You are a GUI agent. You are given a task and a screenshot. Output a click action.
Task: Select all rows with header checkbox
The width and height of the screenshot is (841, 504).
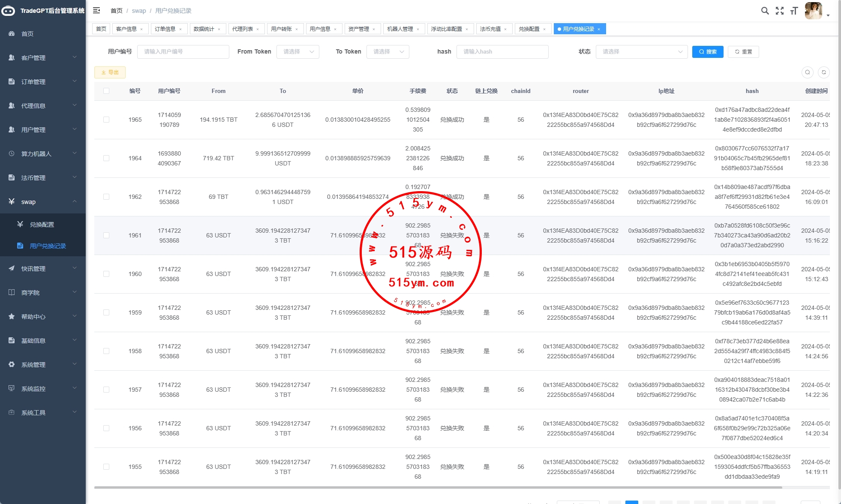coord(106,91)
